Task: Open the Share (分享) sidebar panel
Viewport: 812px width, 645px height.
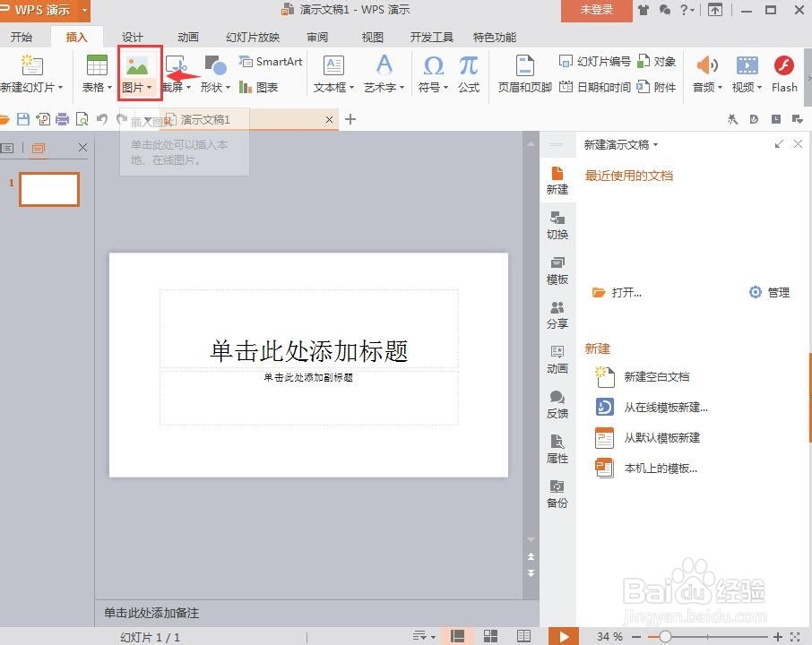Action: (557, 314)
